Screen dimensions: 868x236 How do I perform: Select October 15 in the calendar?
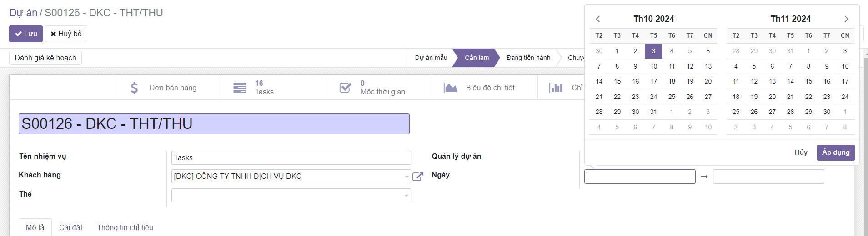click(x=617, y=81)
